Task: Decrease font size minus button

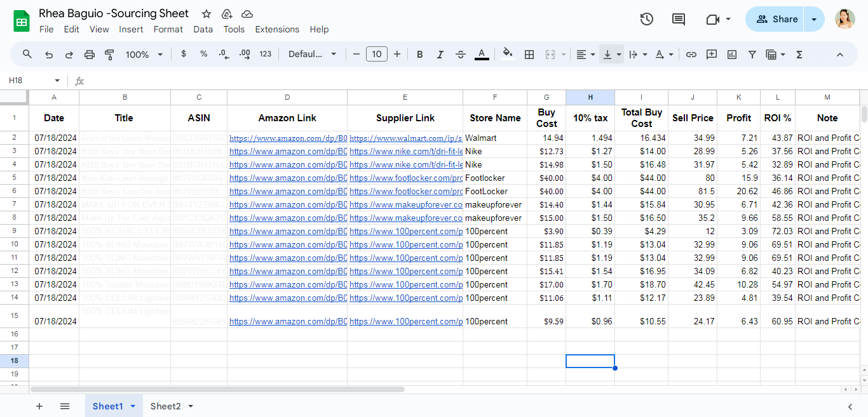Action: coord(356,54)
